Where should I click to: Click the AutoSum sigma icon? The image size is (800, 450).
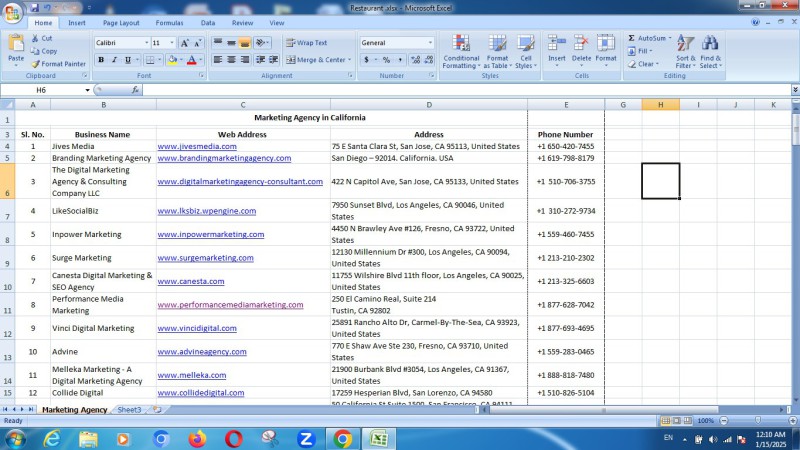point(632,38)
